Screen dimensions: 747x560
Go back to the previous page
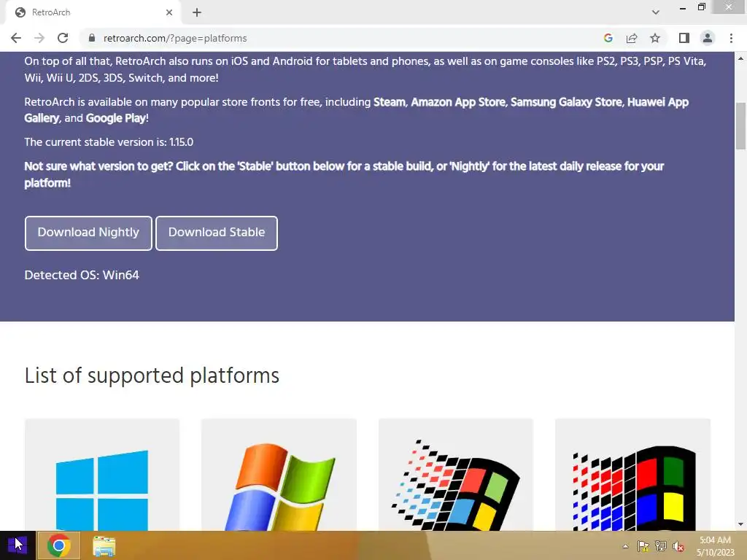(x=16, y=38)
